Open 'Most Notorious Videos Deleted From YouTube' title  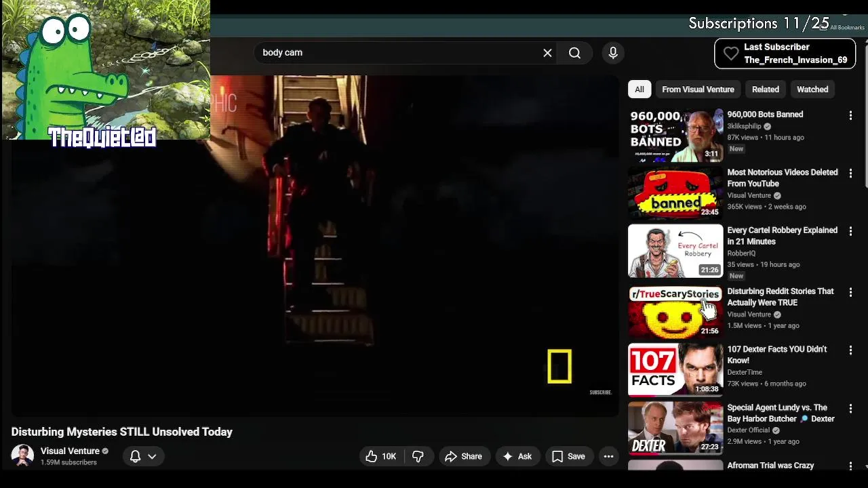[x=783, y=178]
